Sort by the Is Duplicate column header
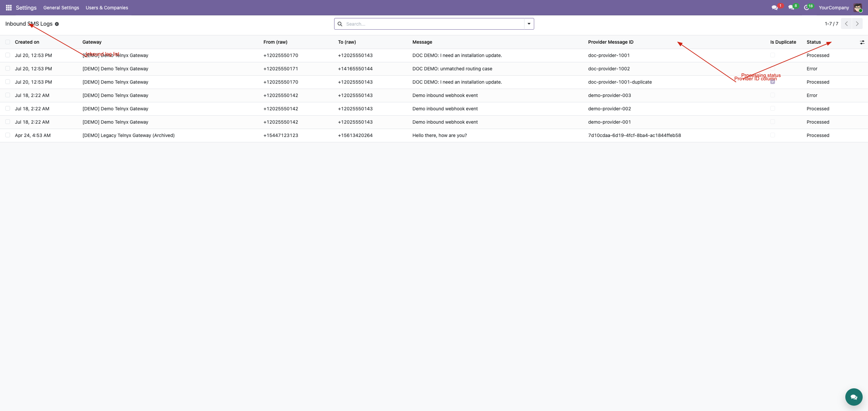The height and width of the screenshot is (411, 868). [783, 42]
